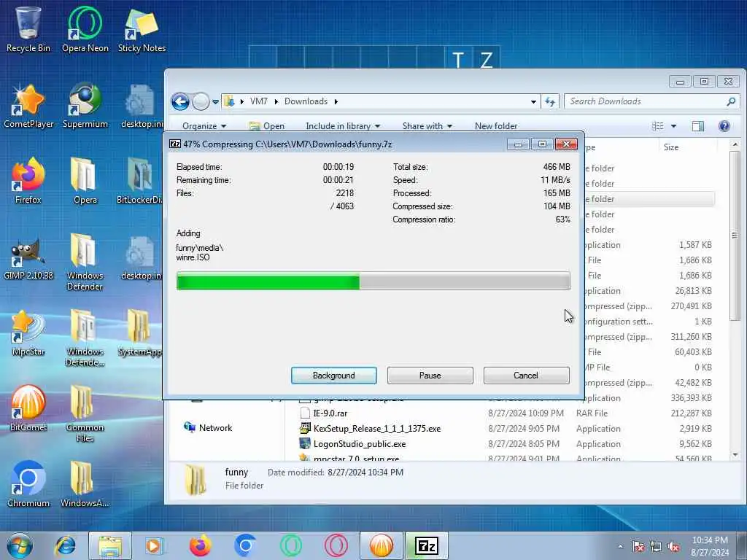Open recent pages dropdown arrow
The height and width of the screenshot is (560, 747).
click(x=215, y=101)
